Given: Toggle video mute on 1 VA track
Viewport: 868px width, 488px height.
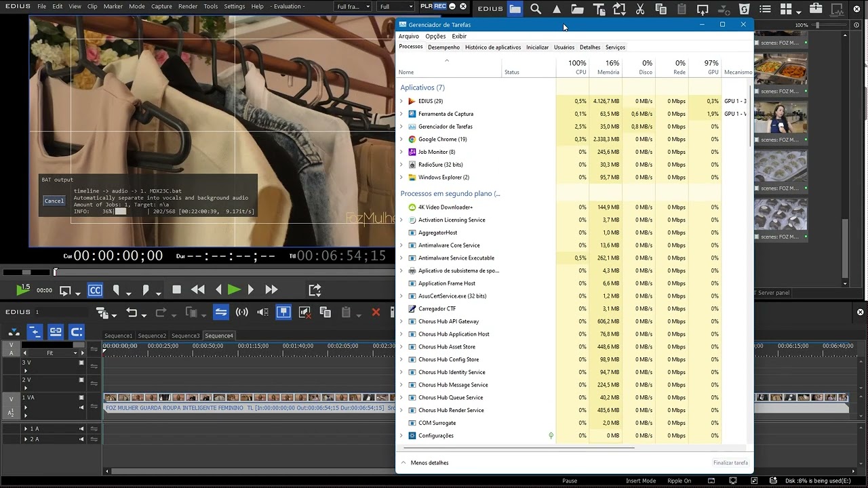Looking at the screenshot, I should 81,398.
